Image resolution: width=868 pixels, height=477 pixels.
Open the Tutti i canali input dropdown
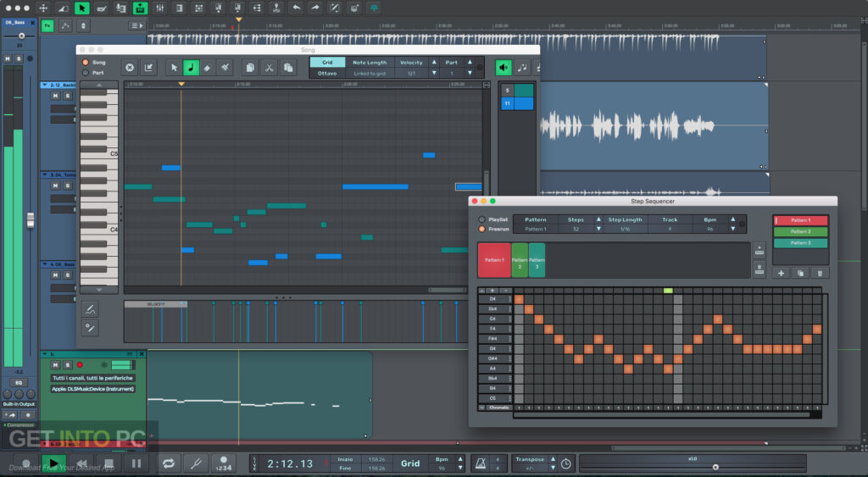(x=93, y=378)
